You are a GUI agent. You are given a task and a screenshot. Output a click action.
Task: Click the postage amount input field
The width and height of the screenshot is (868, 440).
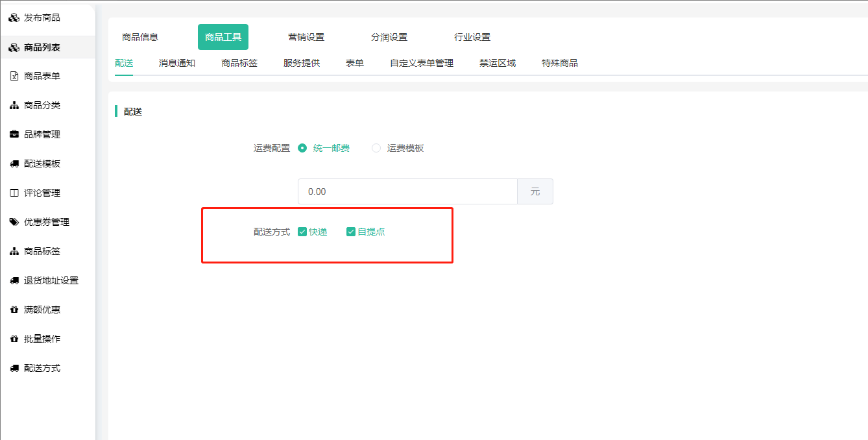click(407, 191)
